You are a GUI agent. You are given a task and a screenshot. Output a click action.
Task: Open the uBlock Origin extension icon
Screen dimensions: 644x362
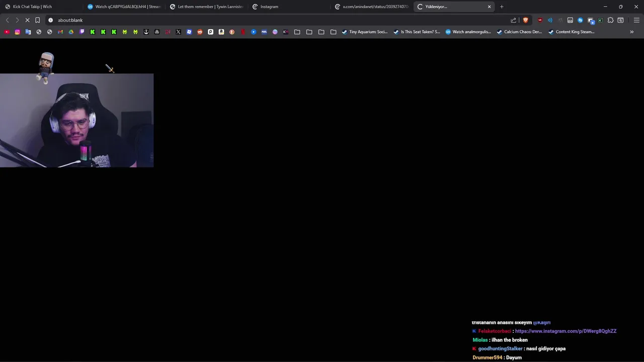point(540,20)
